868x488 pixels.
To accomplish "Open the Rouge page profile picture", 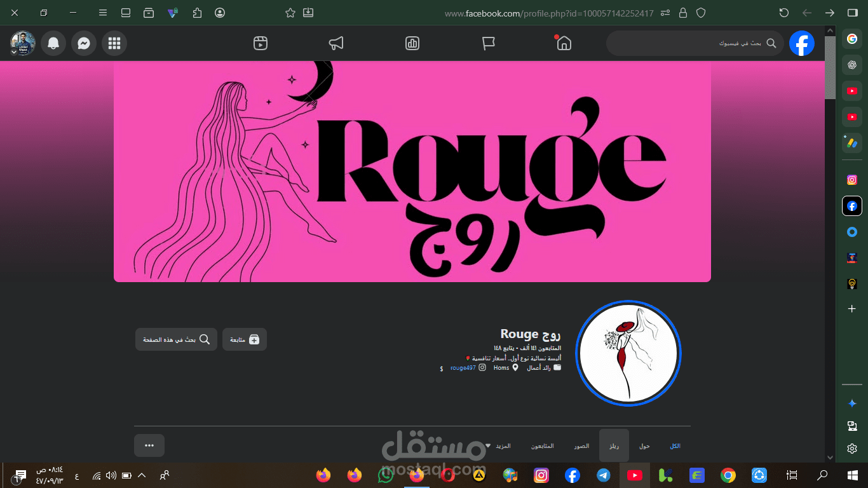I will click(628, 353).
